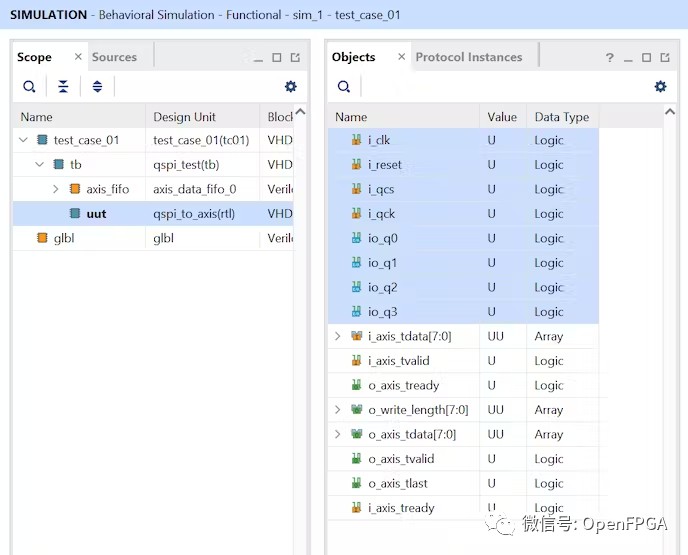Open search in the Scope panel
This screenshot has width=688, height=555.
[29, 86]
